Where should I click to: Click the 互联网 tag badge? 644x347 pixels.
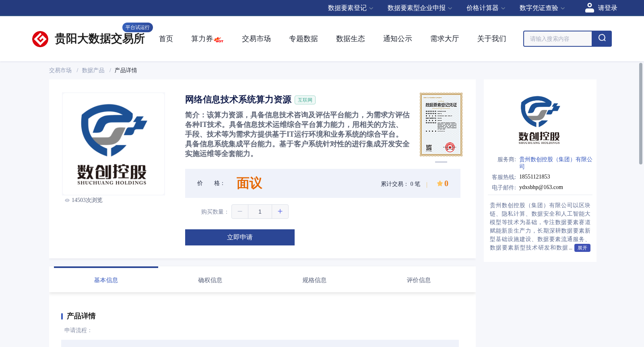305,100
